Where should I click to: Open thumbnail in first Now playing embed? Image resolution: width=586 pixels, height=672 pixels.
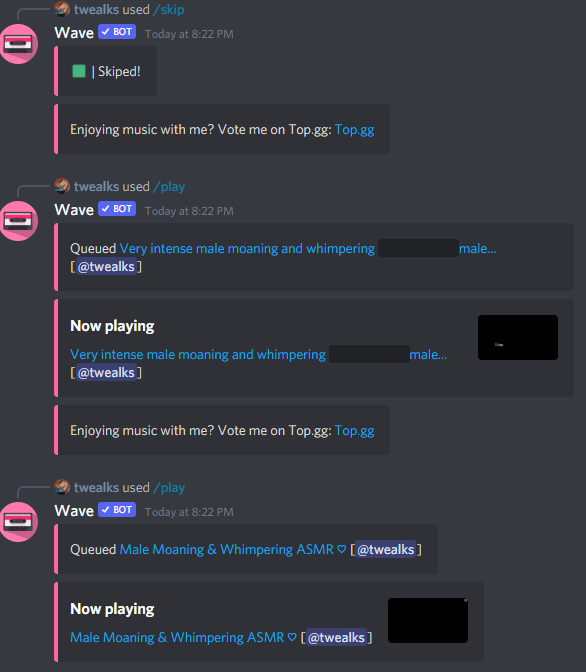click(x=518, y=337)
